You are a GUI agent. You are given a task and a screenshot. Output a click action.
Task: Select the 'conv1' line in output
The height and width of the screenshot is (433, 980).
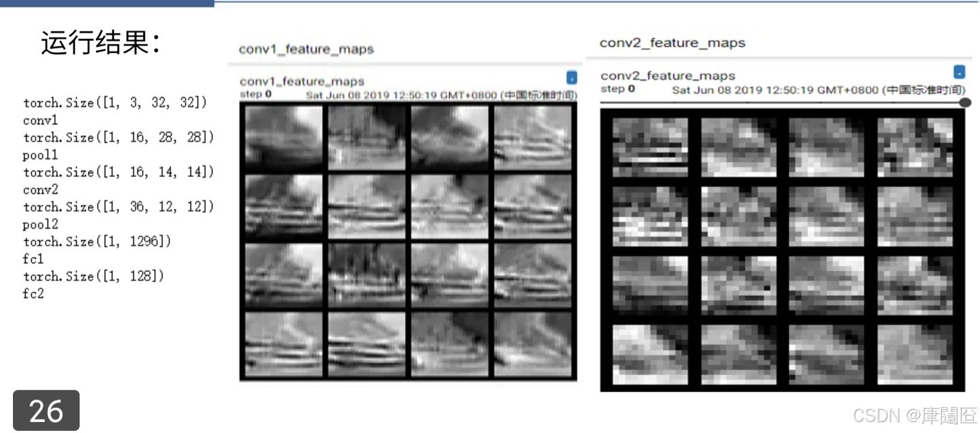[x=40, y=121]
